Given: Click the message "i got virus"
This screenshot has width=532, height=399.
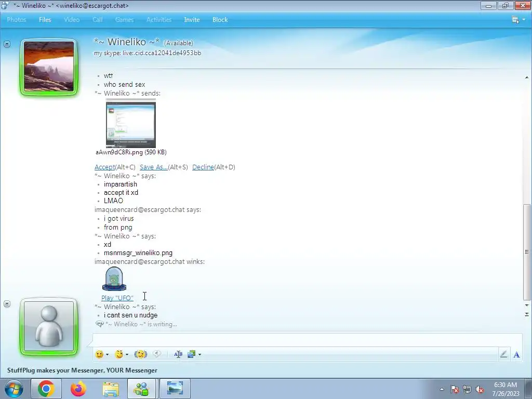Looking at the screenshot, I should click(x=119, y=219).
